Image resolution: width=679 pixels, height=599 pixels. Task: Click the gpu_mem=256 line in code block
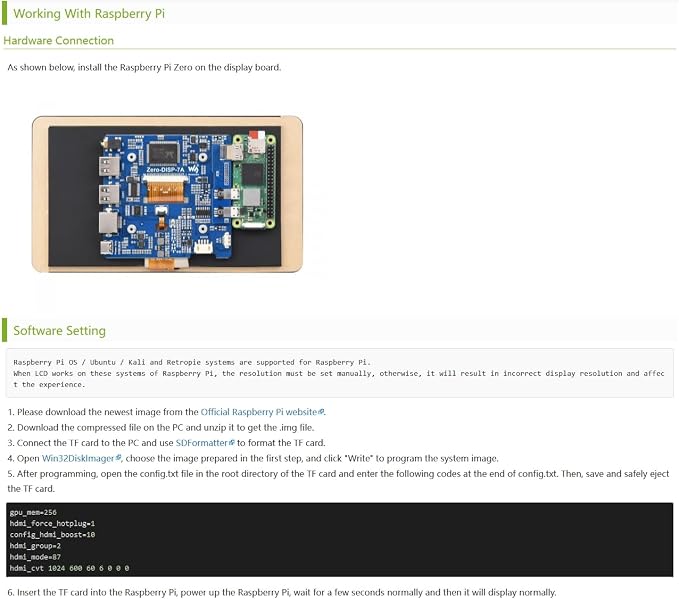[33, 512]
